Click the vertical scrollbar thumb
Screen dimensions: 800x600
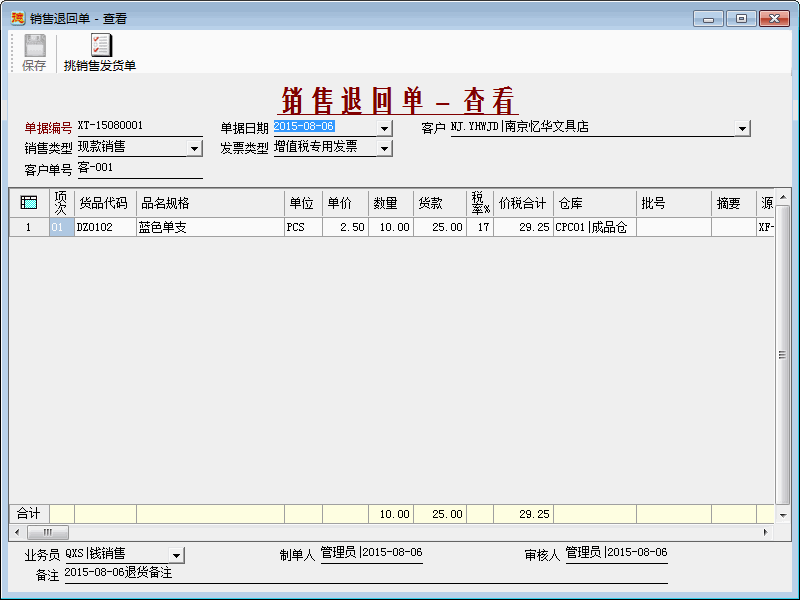(x=783, y=355)
